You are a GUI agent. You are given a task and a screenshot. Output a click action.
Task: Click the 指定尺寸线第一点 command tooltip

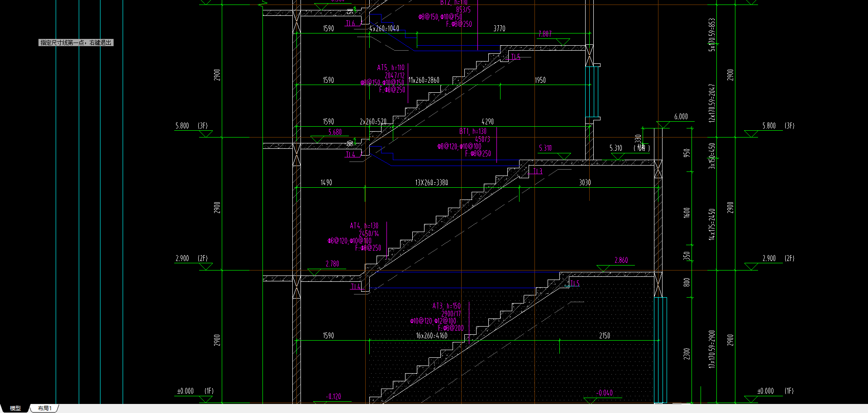76,43
